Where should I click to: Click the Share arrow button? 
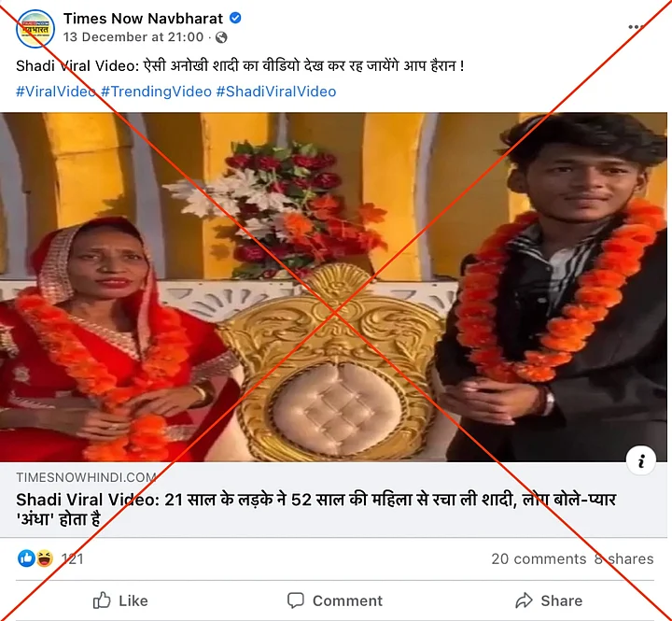[x=549, y=600]
